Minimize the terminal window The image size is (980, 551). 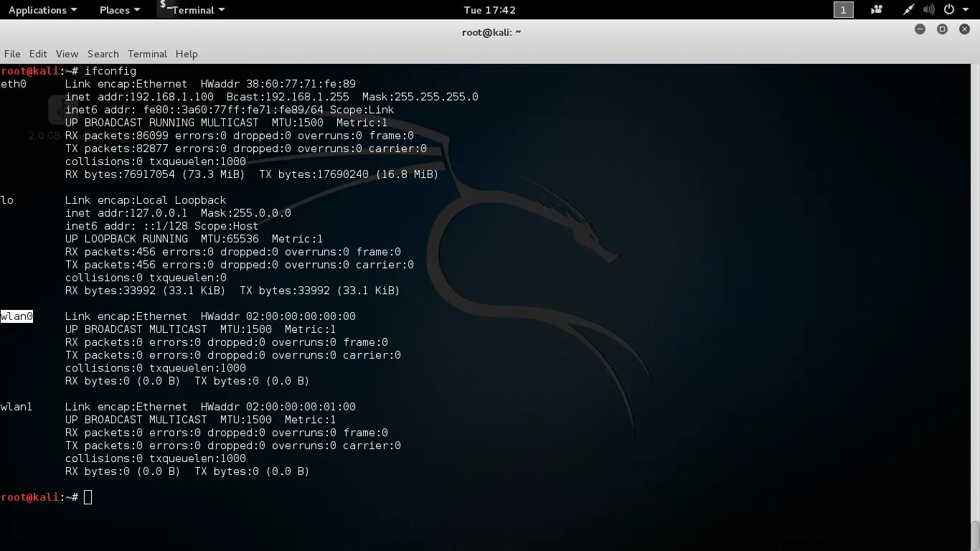pyautogui.click(x=920, y=29)
